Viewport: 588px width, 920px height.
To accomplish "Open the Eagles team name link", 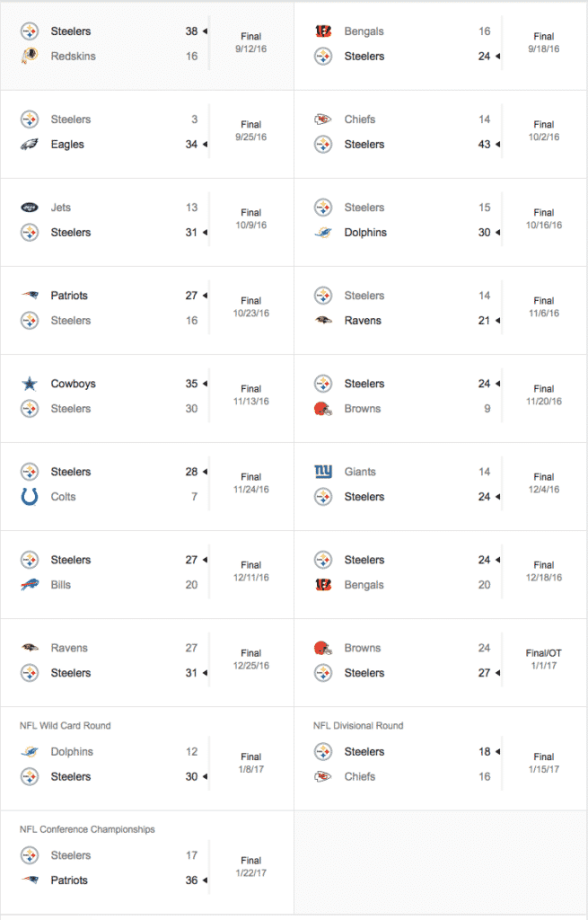I will (67, 145).
